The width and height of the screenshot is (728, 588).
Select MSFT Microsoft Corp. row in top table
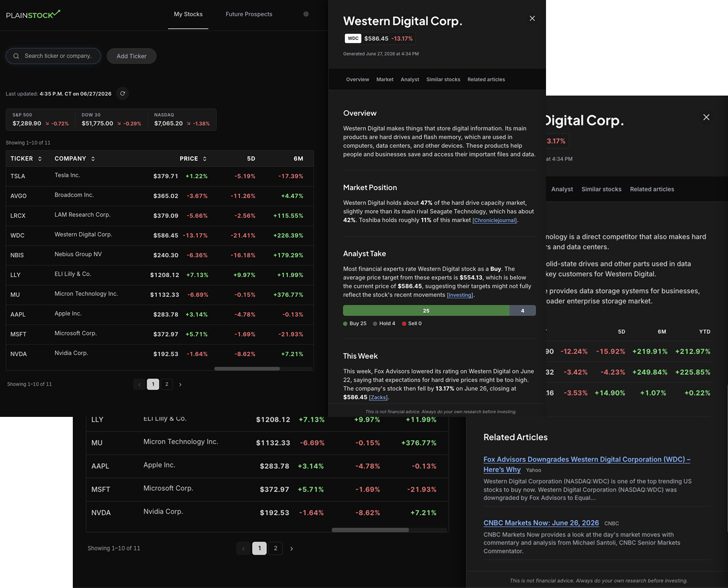[x=160, y=334]
